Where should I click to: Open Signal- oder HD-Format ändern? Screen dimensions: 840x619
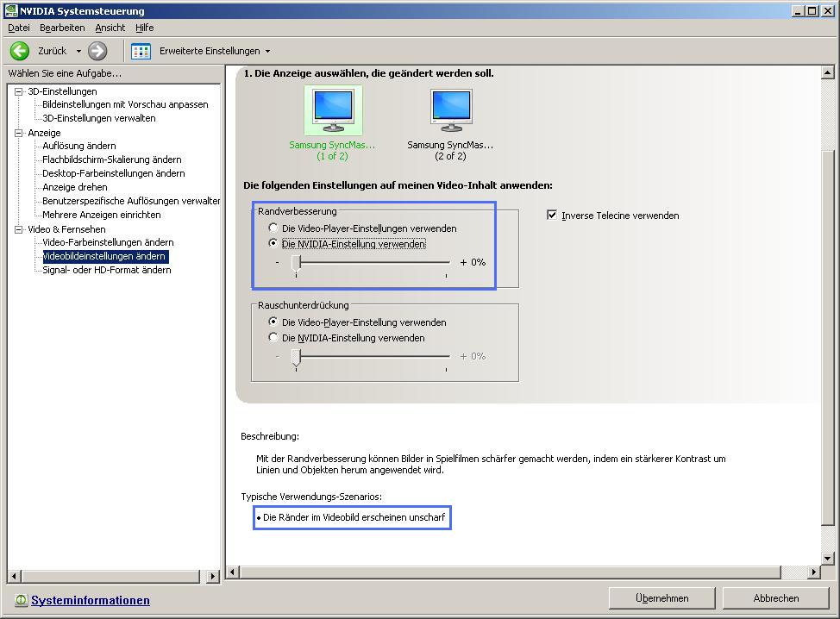[x=107, y=270]
